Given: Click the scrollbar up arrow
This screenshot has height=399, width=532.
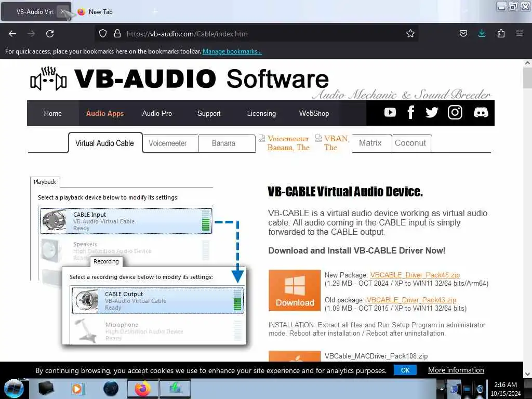Looking at the screenshot, I should [527, 63].
